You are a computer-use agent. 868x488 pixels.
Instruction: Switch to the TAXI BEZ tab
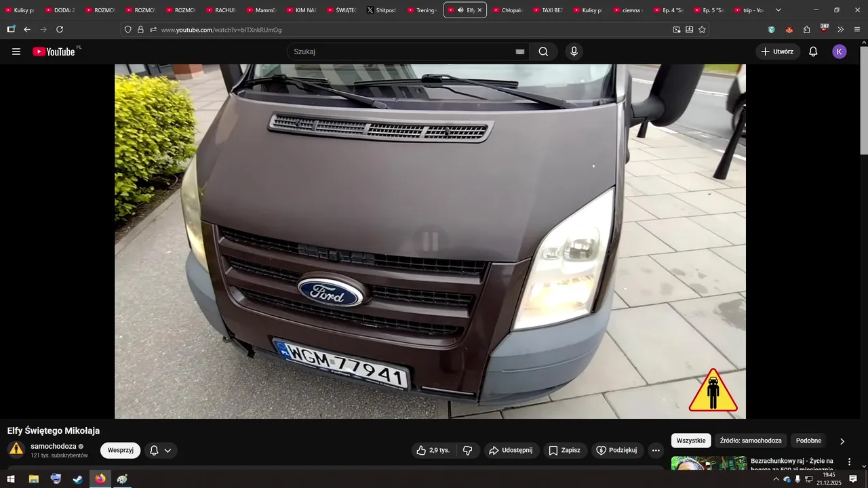tap(547, 10)
